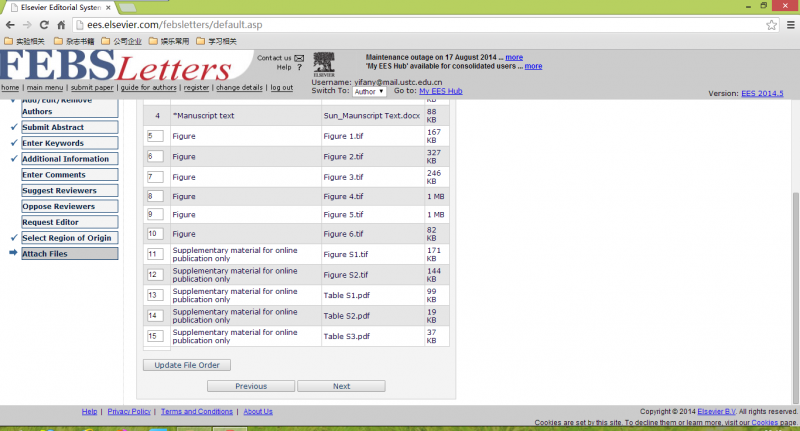800x431 pixels.
Task: Open Enter Comments step
Action: pyautogui.click(x=70, y=174)
